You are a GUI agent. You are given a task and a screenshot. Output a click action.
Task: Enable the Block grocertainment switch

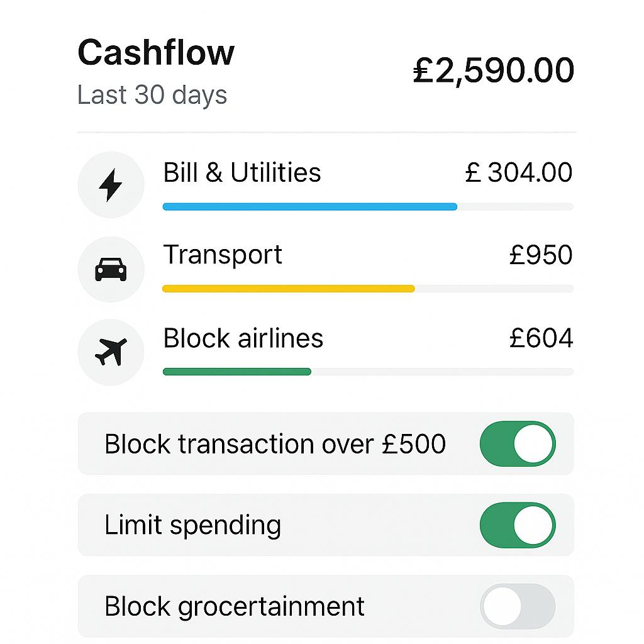[517, 606]
